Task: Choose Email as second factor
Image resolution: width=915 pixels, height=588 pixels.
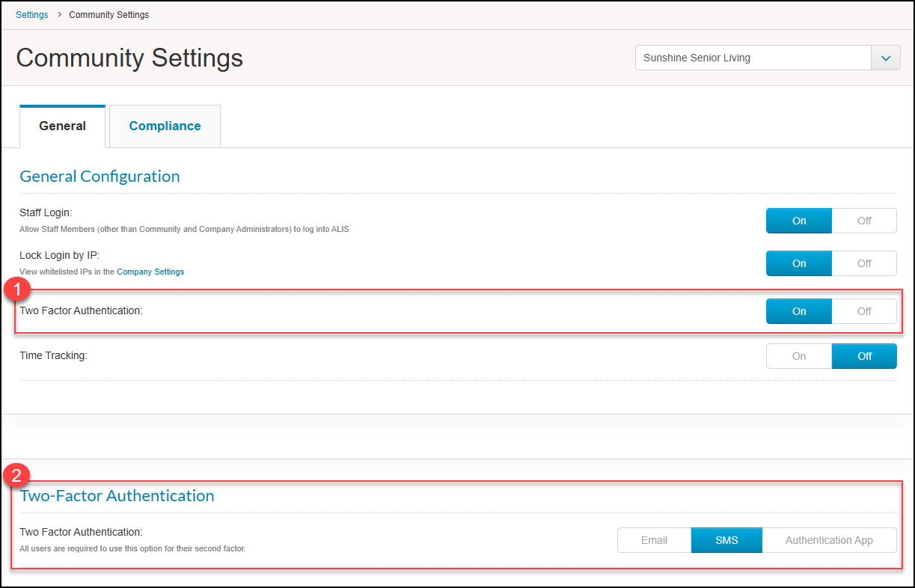Action: 654,540
